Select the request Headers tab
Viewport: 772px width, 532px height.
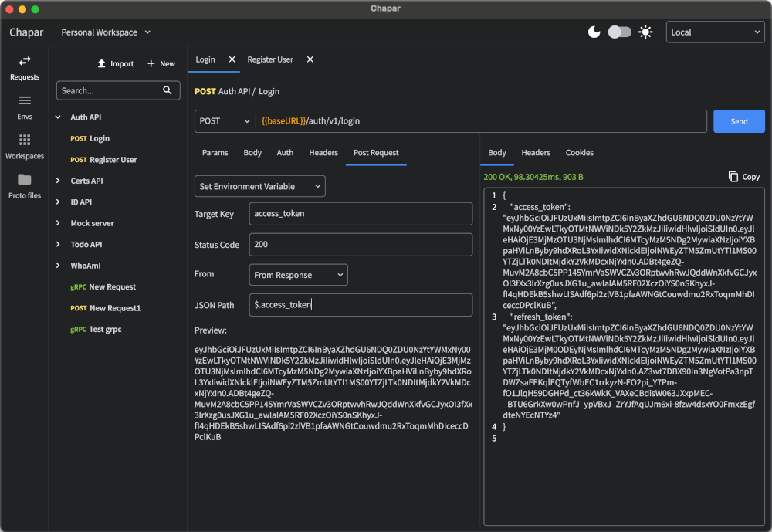coord(323,153)
